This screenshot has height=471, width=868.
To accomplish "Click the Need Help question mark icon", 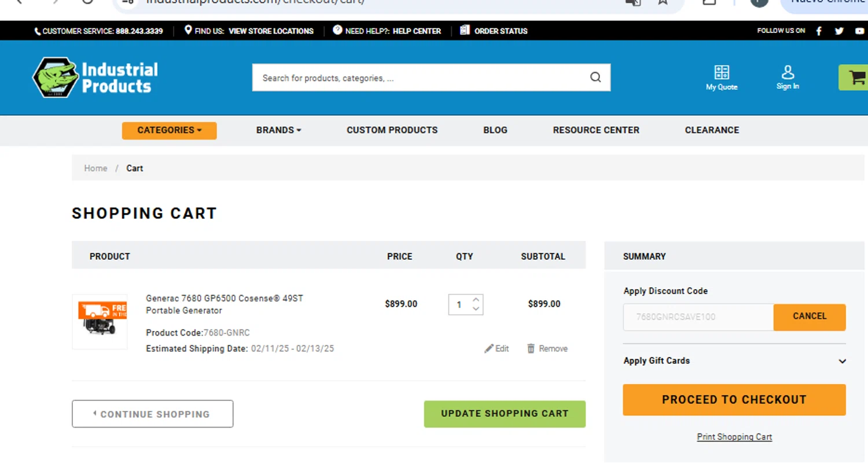I will point(337,30).
